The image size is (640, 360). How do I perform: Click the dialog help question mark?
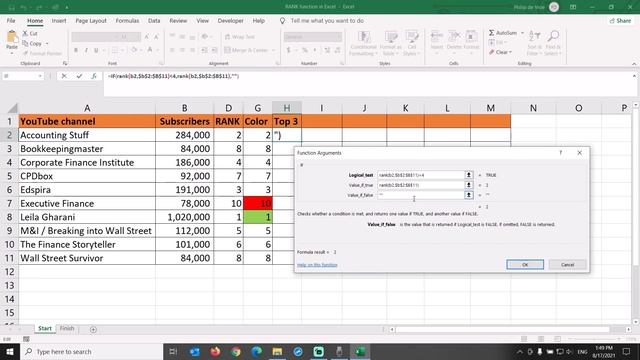pyautogui.click(x=560, y=153)
